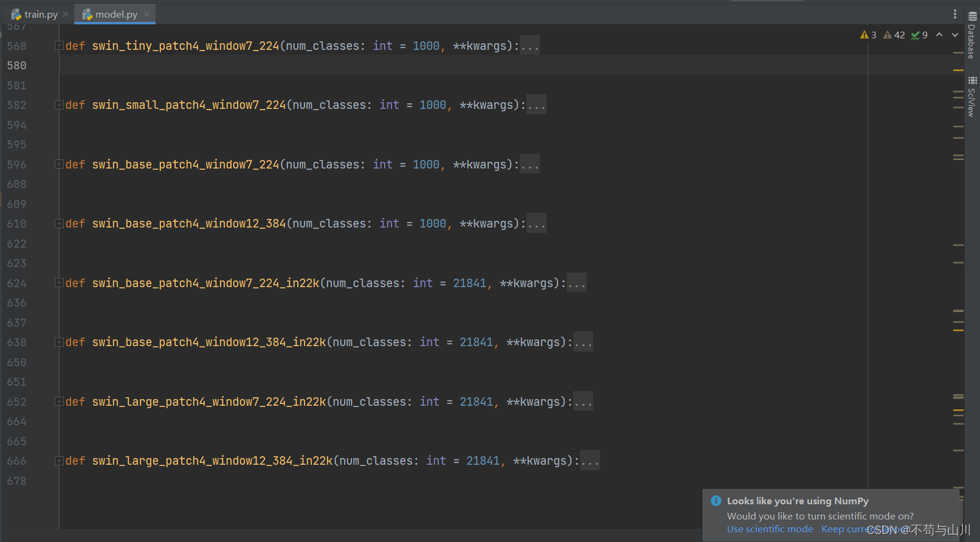Expand swin_large_patch4_window12_384_in22k function fold
This screenshot has height=542, width=980.
[59, 460]
